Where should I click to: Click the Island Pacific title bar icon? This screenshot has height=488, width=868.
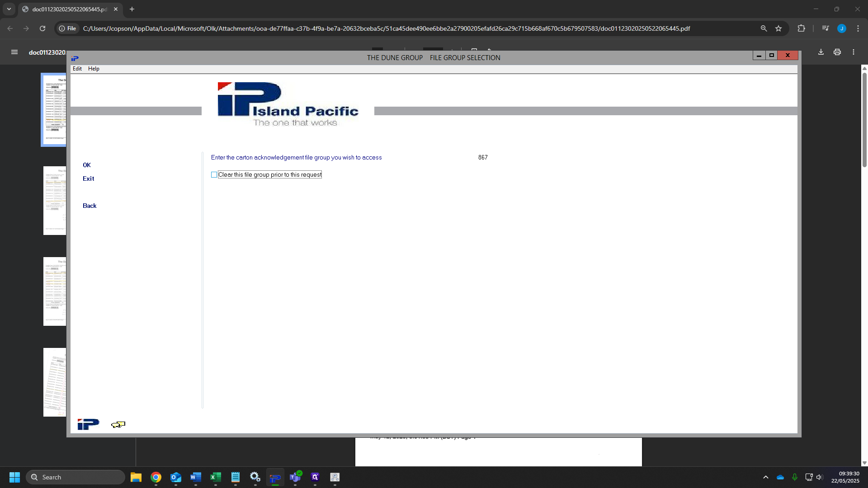click(x=75, y=58)
